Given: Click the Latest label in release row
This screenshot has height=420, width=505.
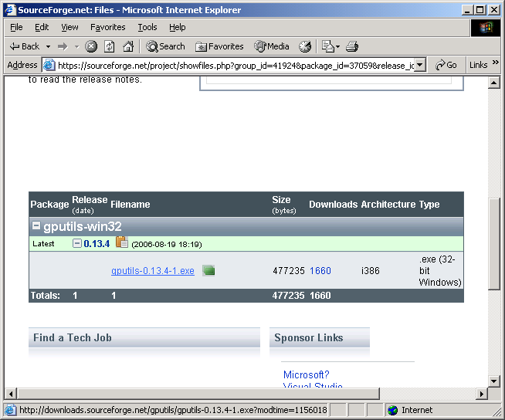Looking at the screenshot, I should pyautogui.click(x=43, y=244).
